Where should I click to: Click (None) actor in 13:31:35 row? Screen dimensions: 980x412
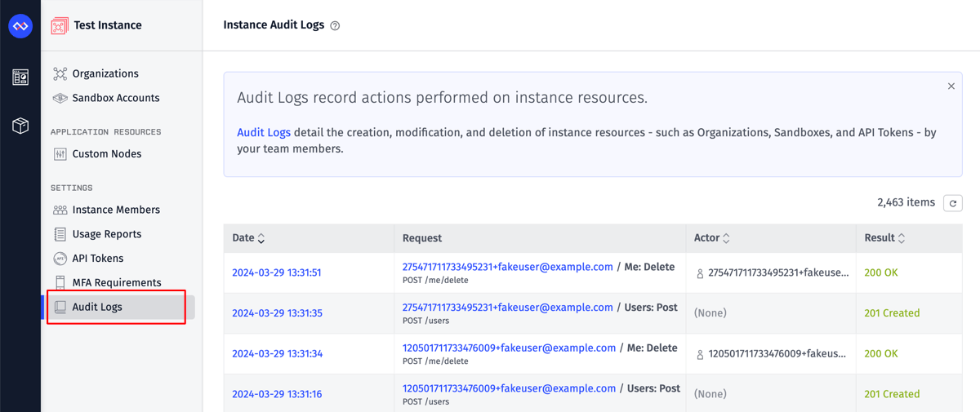(x=710, y=313)
